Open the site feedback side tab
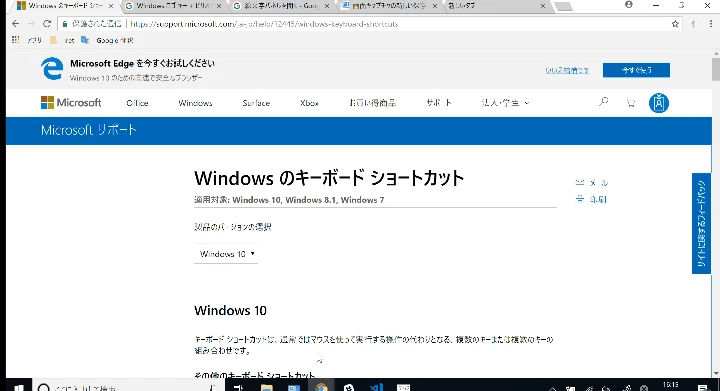 point(701,223)
